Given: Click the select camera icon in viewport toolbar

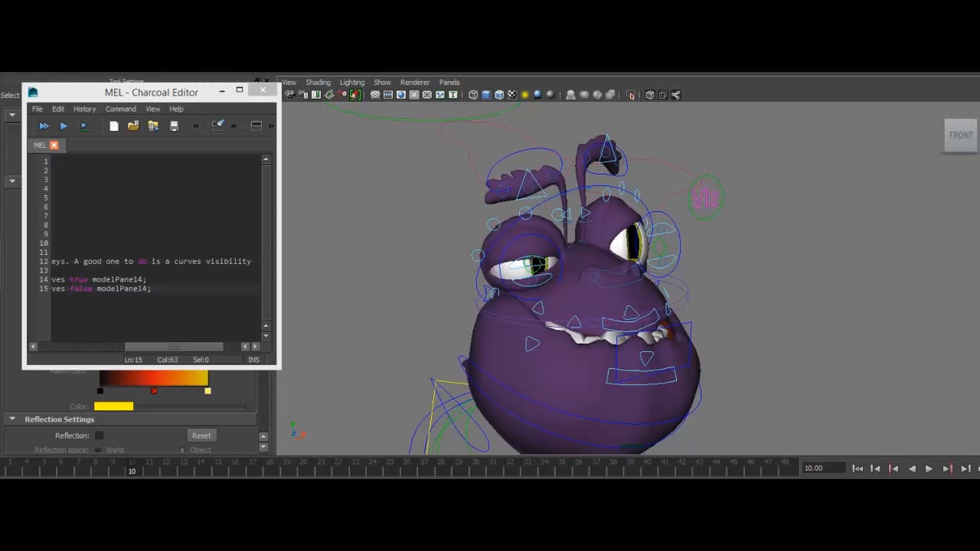Looking at the screenshot, I should [x=290, y=95].
